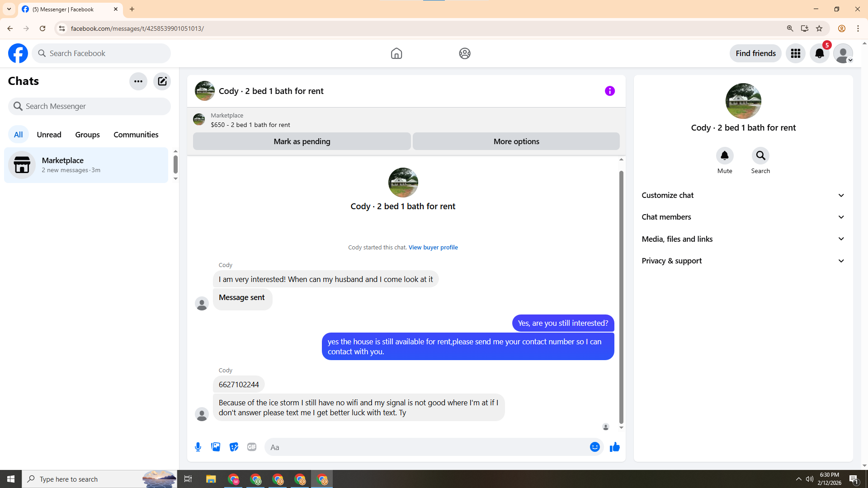Screen dimensions: 868x488
Task: Open conversation information purple icon
Action: [610, 91]
